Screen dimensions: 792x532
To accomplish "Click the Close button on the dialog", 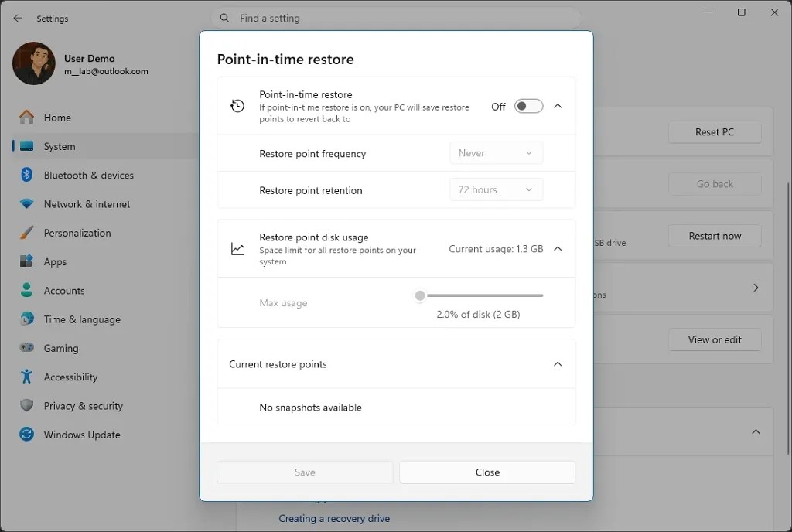I will coord(487,472).
